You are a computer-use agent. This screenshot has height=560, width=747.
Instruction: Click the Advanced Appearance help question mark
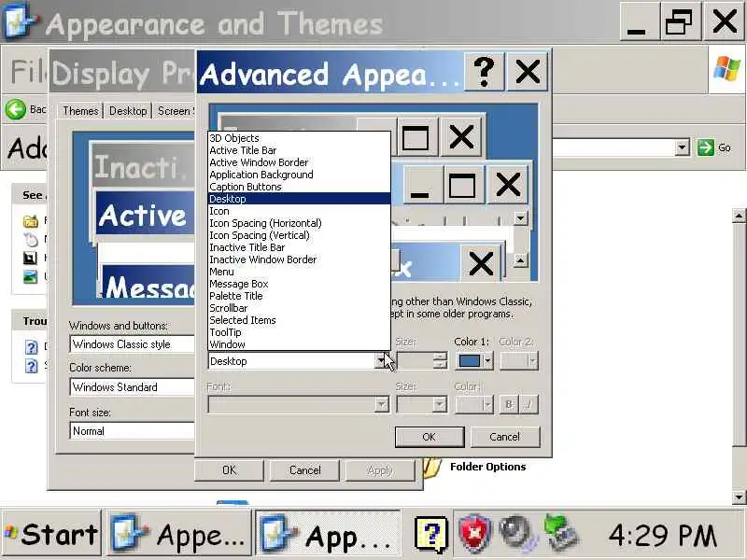click(x=485, y=72)
